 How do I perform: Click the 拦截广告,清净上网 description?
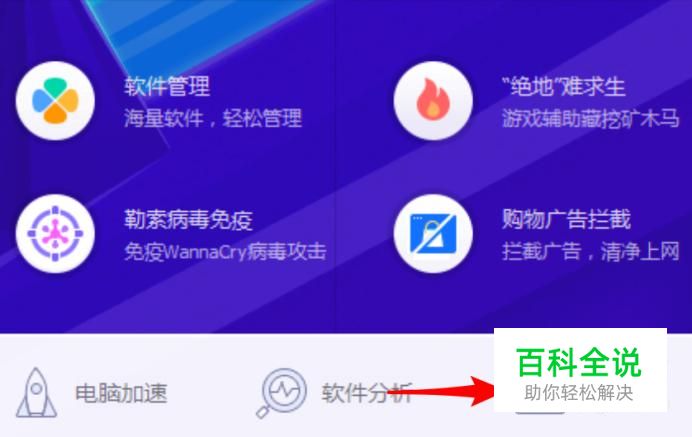pos(590,252)
